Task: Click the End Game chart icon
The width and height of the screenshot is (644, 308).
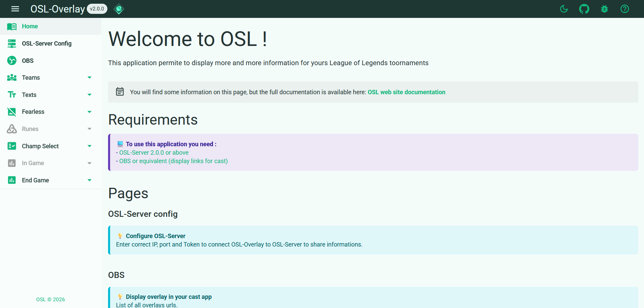Action: (12, 180)
